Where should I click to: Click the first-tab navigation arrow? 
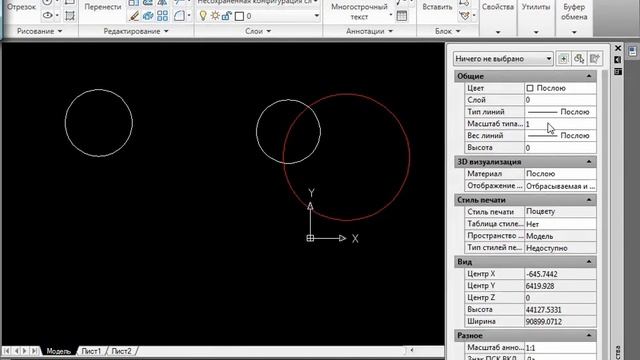point(7,351)
